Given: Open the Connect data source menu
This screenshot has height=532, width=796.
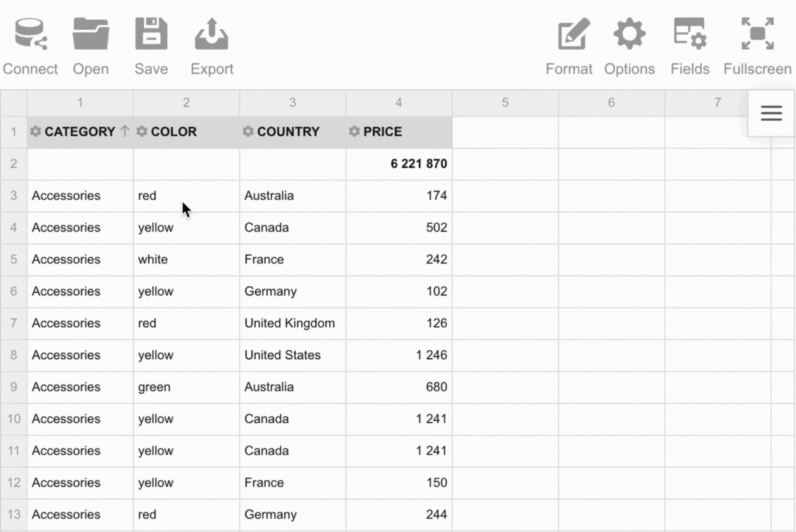Looking at the screenshot, I should 30,47.
